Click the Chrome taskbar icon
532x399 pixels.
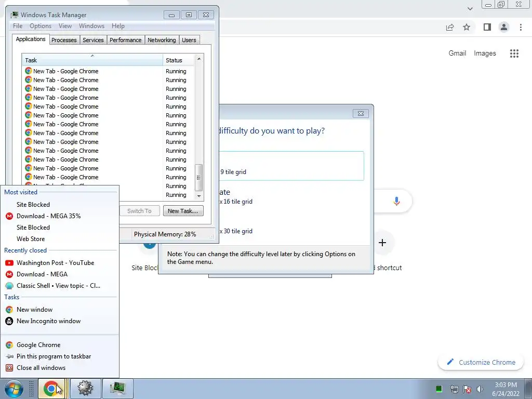point(51,389)
